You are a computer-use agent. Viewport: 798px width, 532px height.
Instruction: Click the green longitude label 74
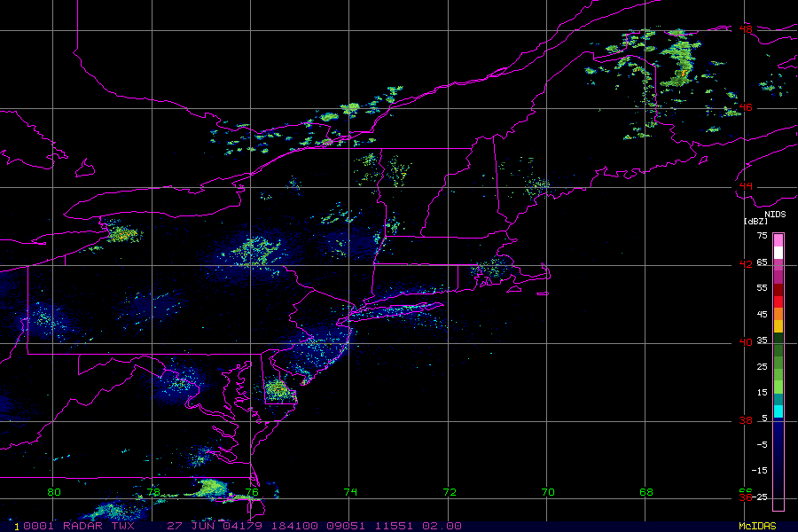[x=350, y=492]
